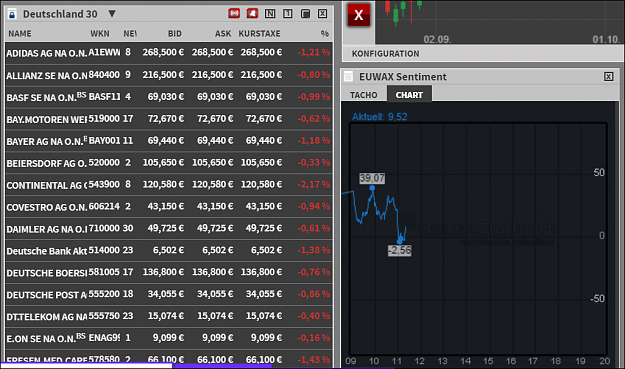The image size is (625, 369).
Task: Click WKN 840400 in Allianz row
Action: coord(104,75)
